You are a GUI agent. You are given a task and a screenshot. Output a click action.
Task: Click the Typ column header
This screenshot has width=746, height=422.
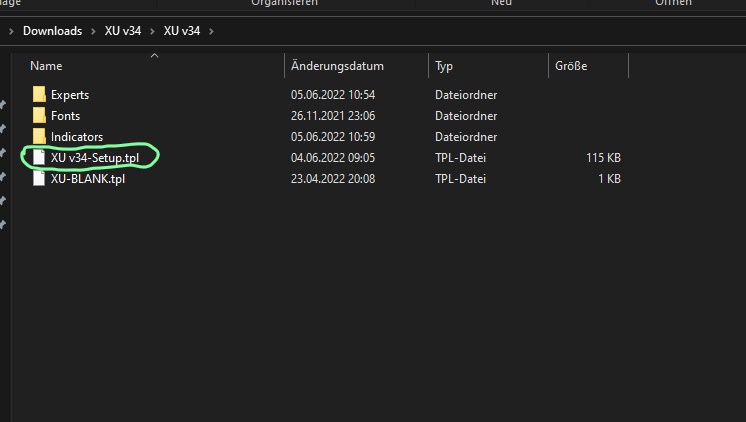(x=444, y=66)
